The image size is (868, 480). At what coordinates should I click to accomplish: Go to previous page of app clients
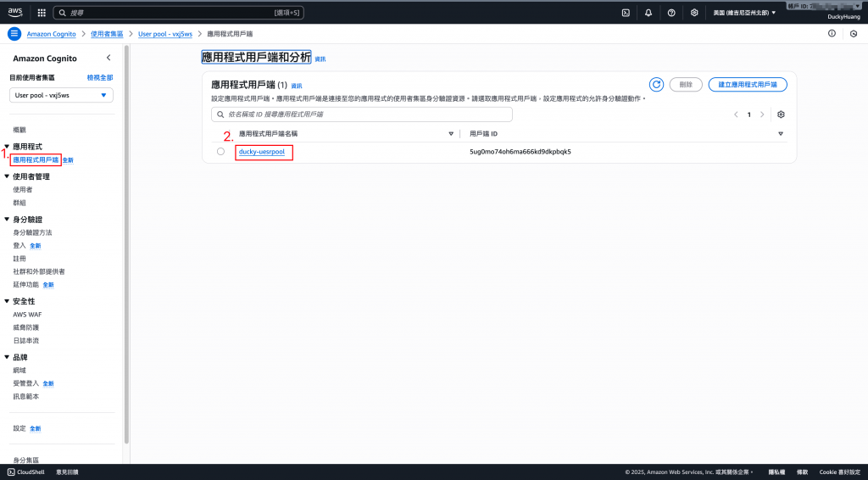[x=736, y=114]
